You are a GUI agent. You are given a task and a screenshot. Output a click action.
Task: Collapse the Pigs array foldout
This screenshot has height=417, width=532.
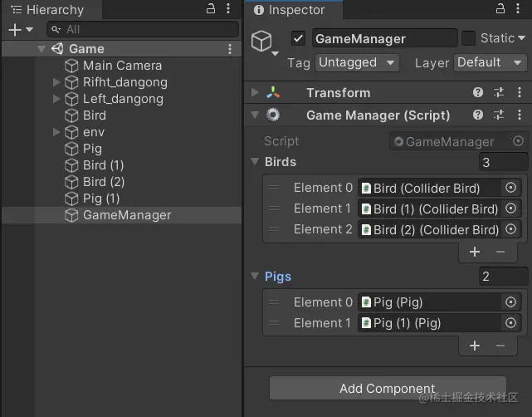(255, 276)
